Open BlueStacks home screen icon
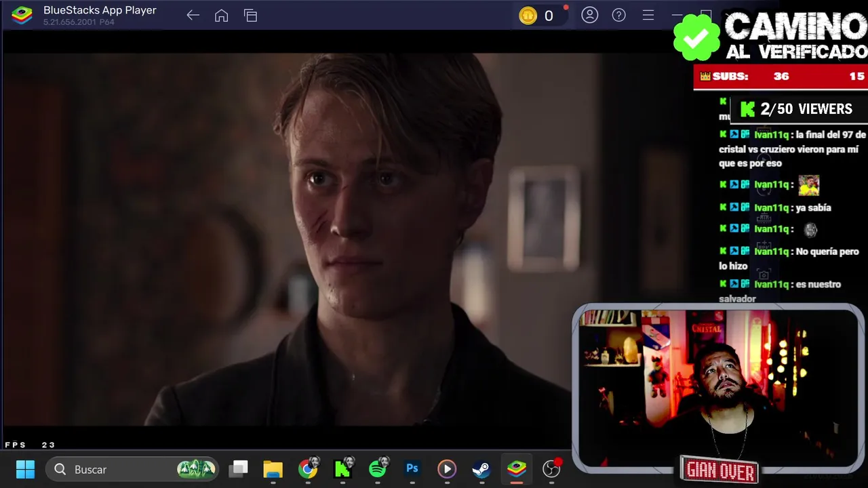 [x=221, y=16]
